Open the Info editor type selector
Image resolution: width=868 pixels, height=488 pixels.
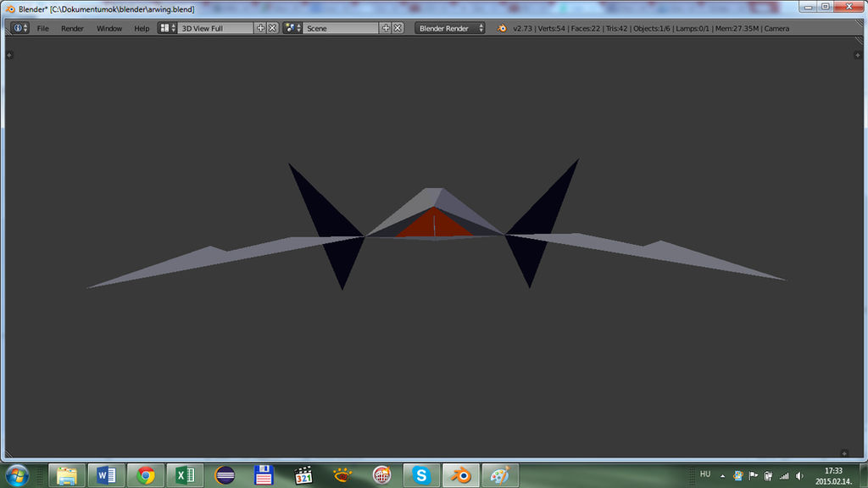(x=19, y=28)
